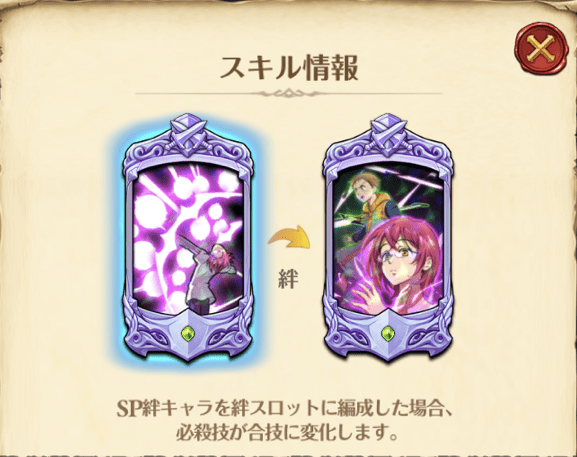The height and width of the screenshot is (457, 577).
Task: Click the スキル情報 title text
Action: pyautogui.click(x=288, y=68)
